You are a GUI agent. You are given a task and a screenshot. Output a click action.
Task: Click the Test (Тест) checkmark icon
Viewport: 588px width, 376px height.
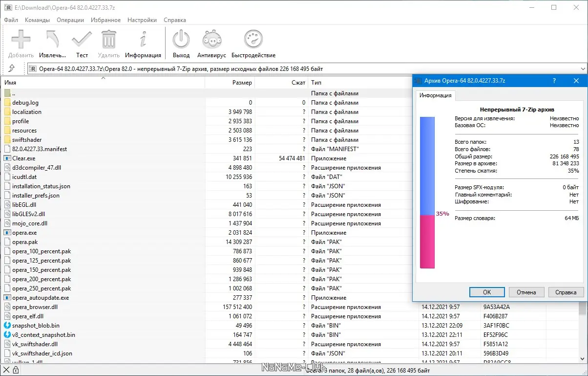tap(82, 40)
